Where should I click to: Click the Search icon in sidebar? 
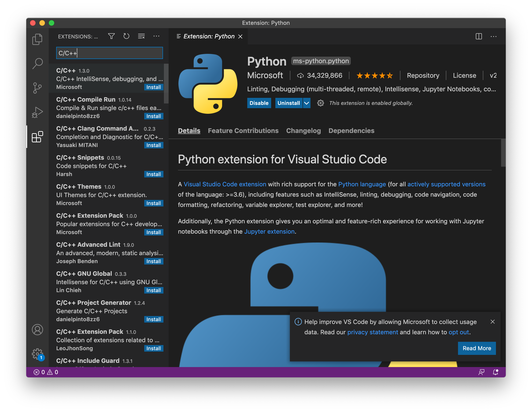point(37,63)
